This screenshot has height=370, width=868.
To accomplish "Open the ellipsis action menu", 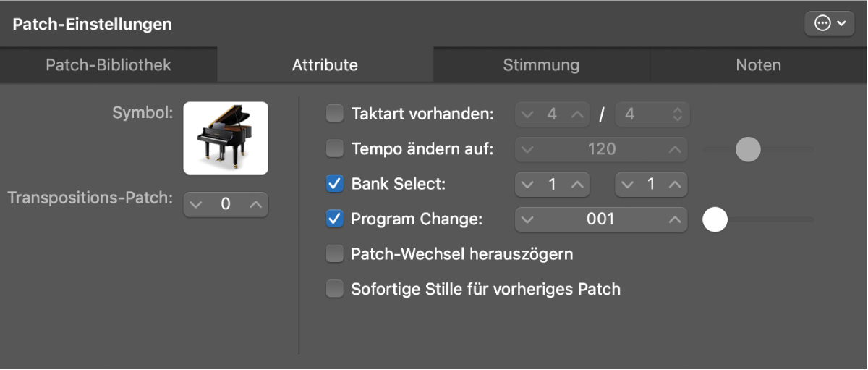I will coord(829,24).
